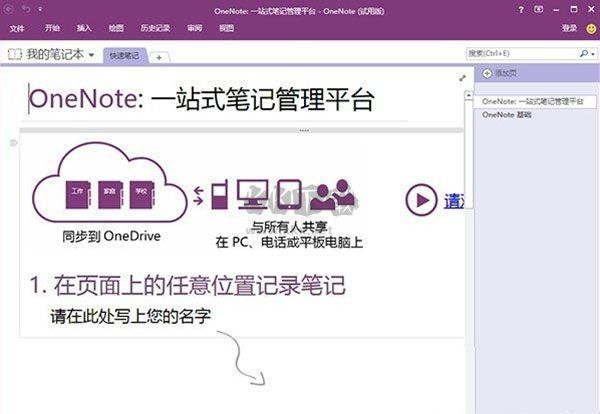
Task: Click the paragraph tag handle at left margin
Action: (13, 143)
